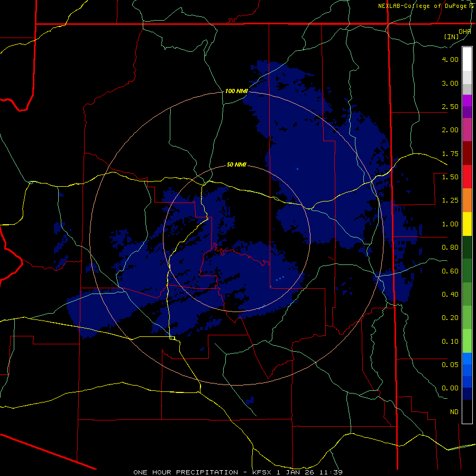Click the lime green 0.10 legend swatch

467,341
